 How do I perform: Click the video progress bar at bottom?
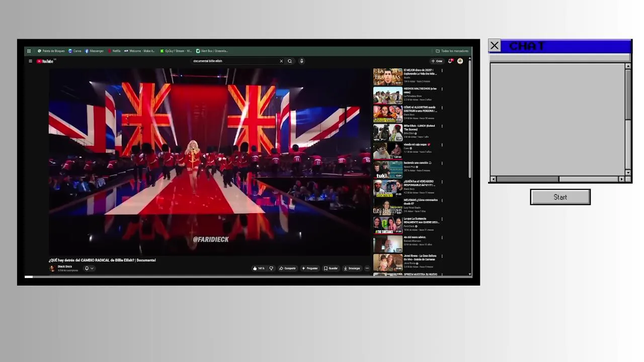pyautogui.click(x=249, y=277)
